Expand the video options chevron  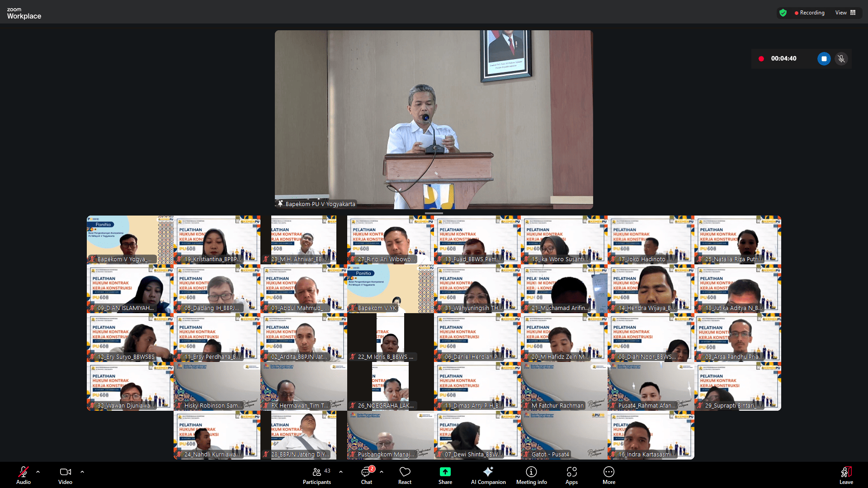pyautogui.click(x=82, y=472)
